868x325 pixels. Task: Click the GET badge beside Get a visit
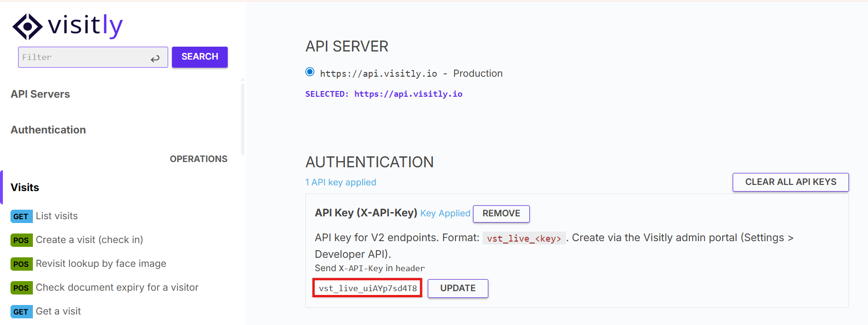[x=21, y=312]
